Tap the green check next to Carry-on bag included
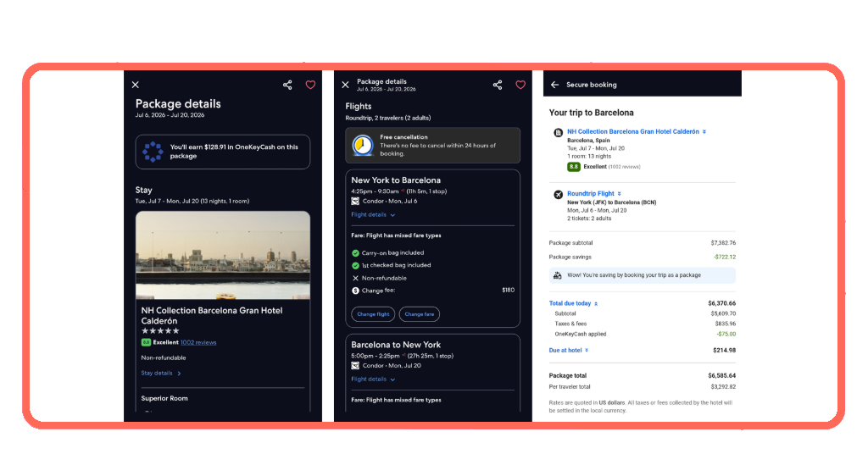The image size is (868, 454). click(x=355, y=252)
